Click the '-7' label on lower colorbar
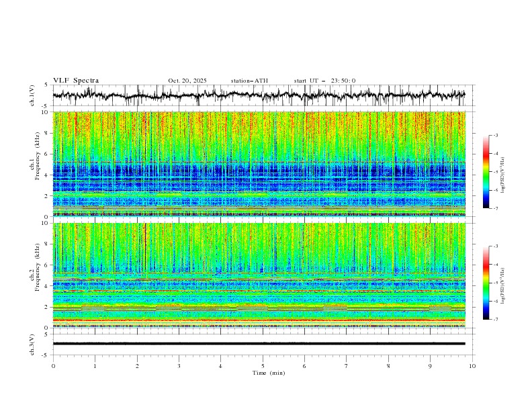Viewport: 532px width, 411px height. [495, 320]
